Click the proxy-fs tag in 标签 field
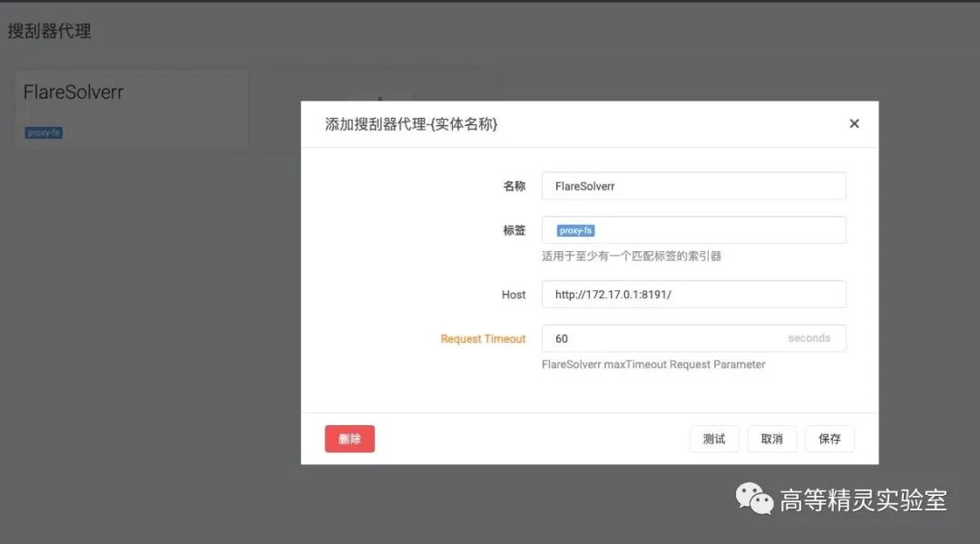 point(575,230)
